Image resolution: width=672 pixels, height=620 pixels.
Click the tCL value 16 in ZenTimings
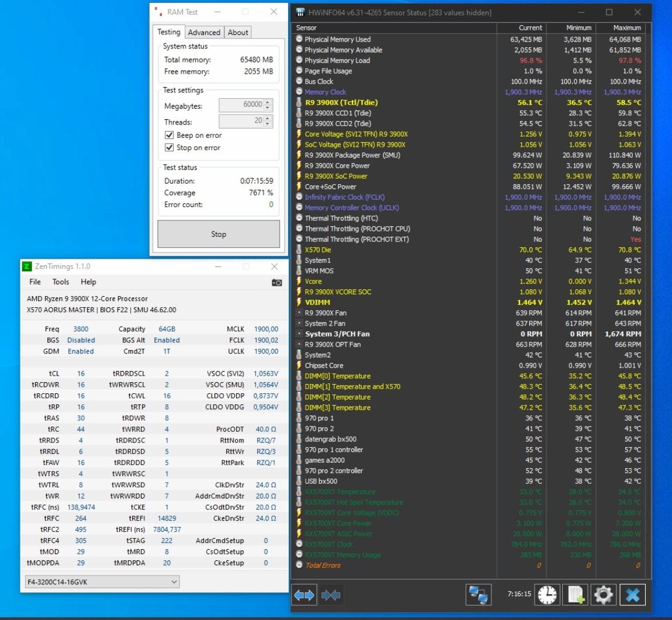[x=81, y=373]
